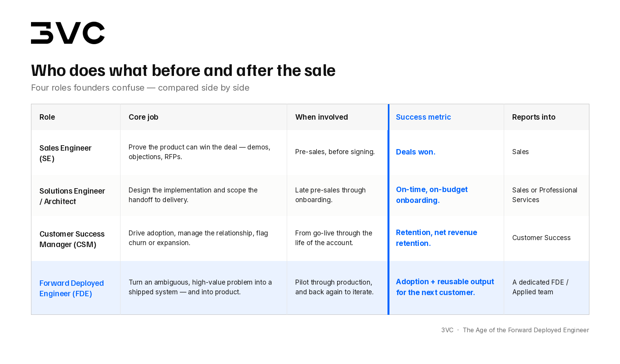Select 'Sales or Professional Services' cell

(x=544, y=195)
